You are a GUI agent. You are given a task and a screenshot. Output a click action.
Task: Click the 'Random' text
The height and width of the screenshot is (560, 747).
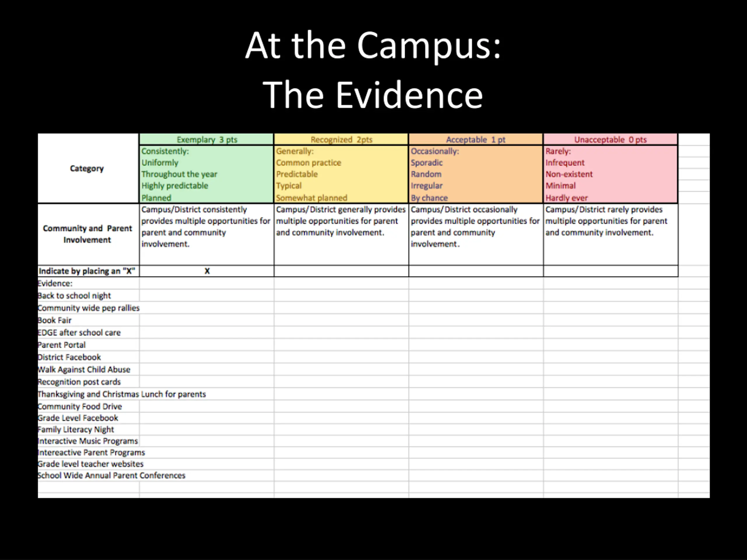tap(426, 174)
